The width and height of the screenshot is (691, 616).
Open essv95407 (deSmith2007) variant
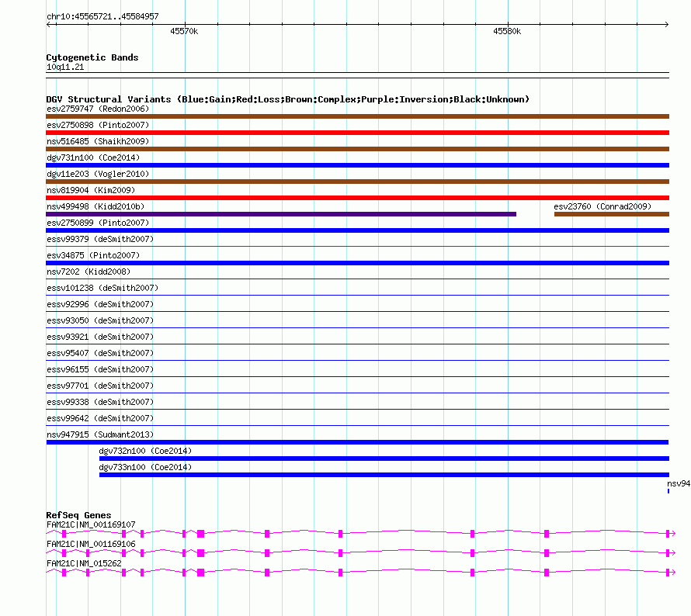(x=100, y=353)
